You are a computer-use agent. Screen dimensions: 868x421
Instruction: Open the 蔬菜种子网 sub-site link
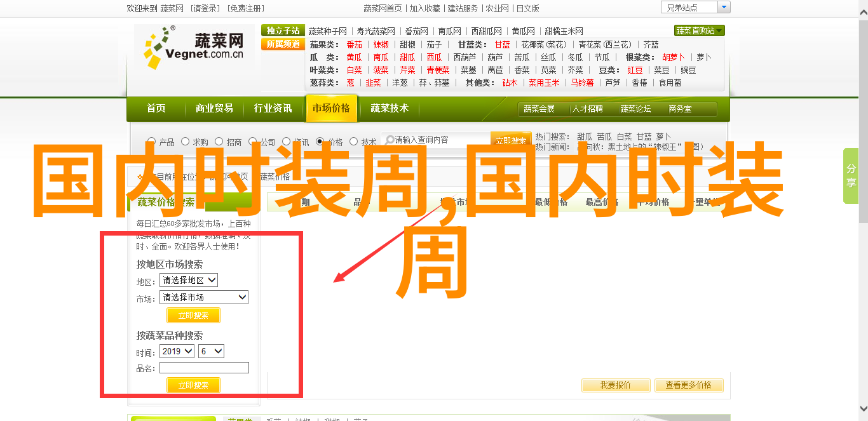pyautogui.click(x=328, y=31)
